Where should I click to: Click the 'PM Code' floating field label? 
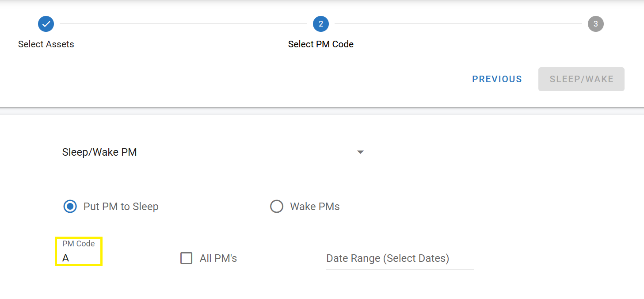(78, 244)
